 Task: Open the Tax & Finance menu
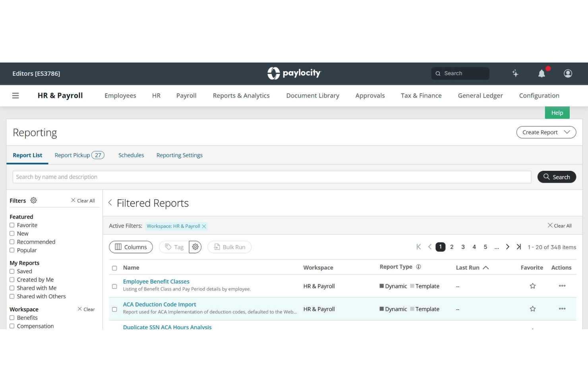pyautogui.click(x=421, y=96)
